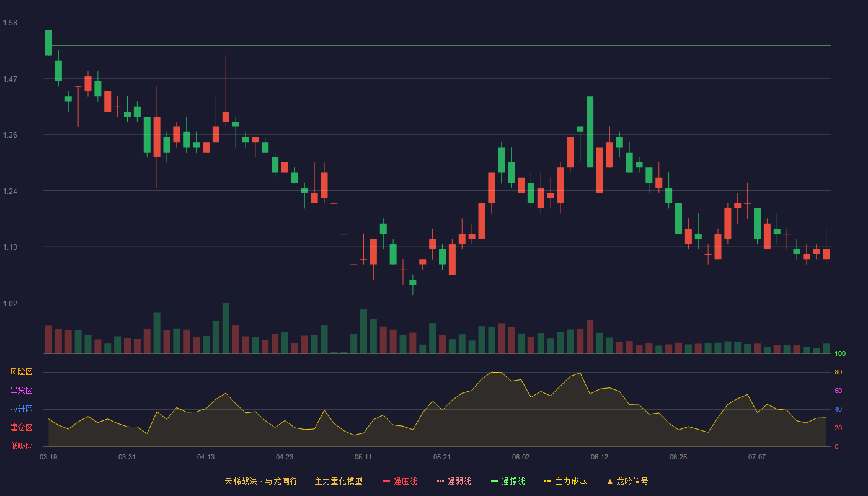This screenshot has height=496, width=868.
Task: Click the 低吸区 zone label
Action: [x=21, y=446]
